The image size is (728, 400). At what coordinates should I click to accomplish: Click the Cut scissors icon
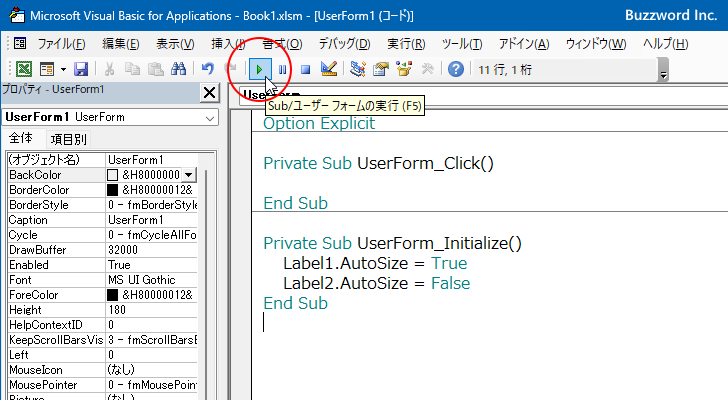[x=110, y=70]
